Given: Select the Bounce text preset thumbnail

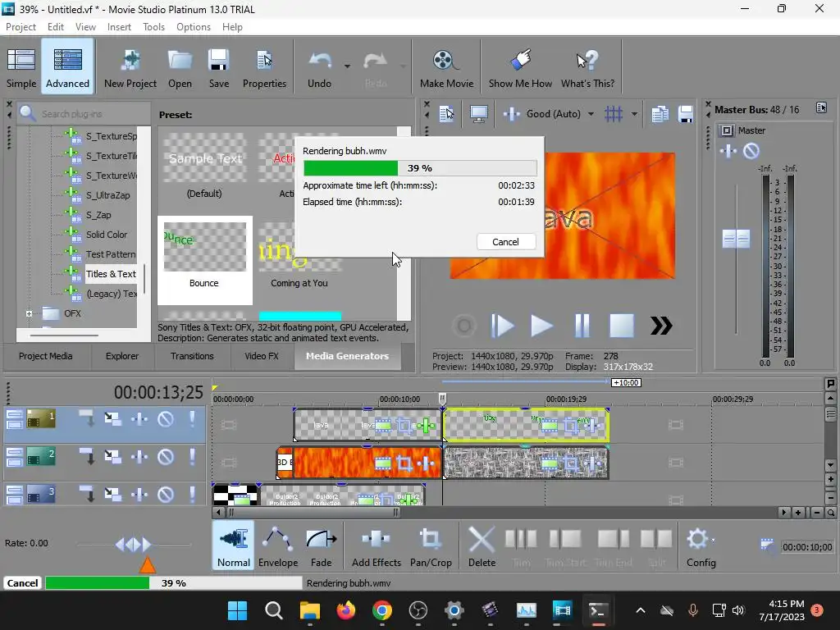Looking at the screenshot, I should pos(204,260).
